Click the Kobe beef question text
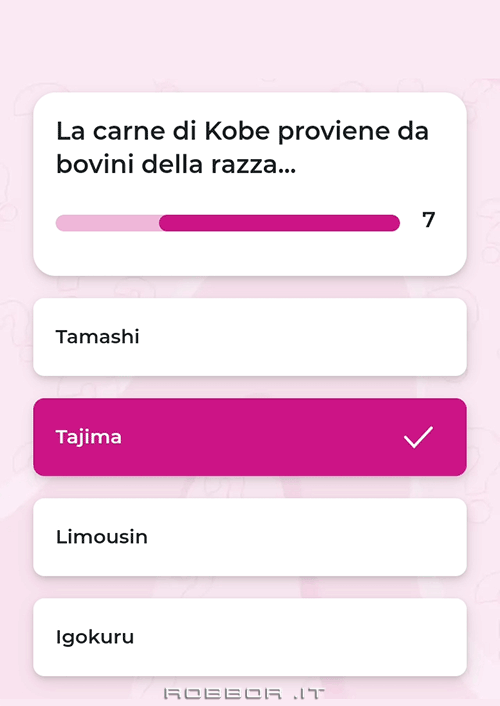The height and width of the screenshot is (706, 500). pyautogui.click(x=242, y=148)
